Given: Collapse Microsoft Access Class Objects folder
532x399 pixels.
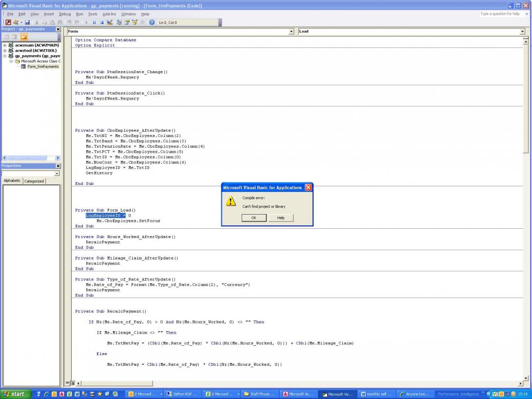Looking at the screenshot, I should click(11, 61).
